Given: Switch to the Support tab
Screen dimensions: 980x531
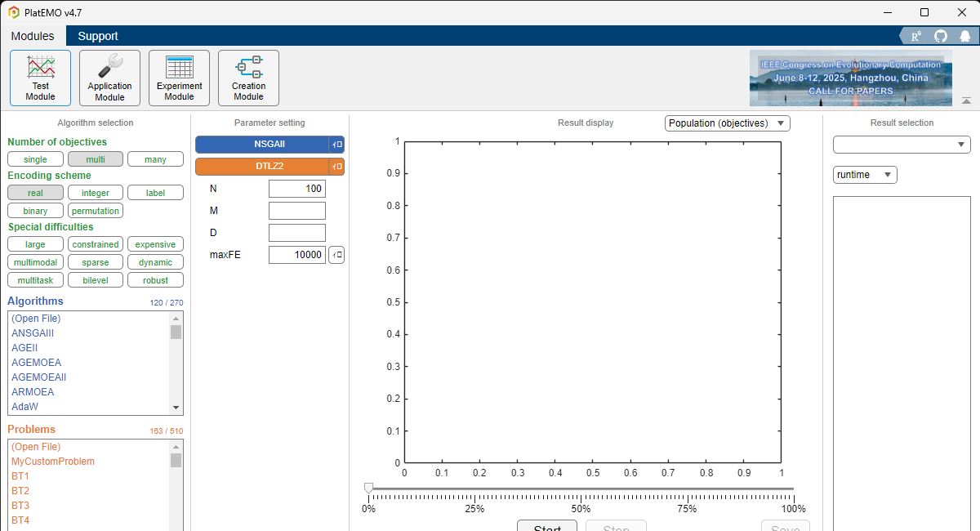Looking at the screenshot, I should click(x=98, y=36).
